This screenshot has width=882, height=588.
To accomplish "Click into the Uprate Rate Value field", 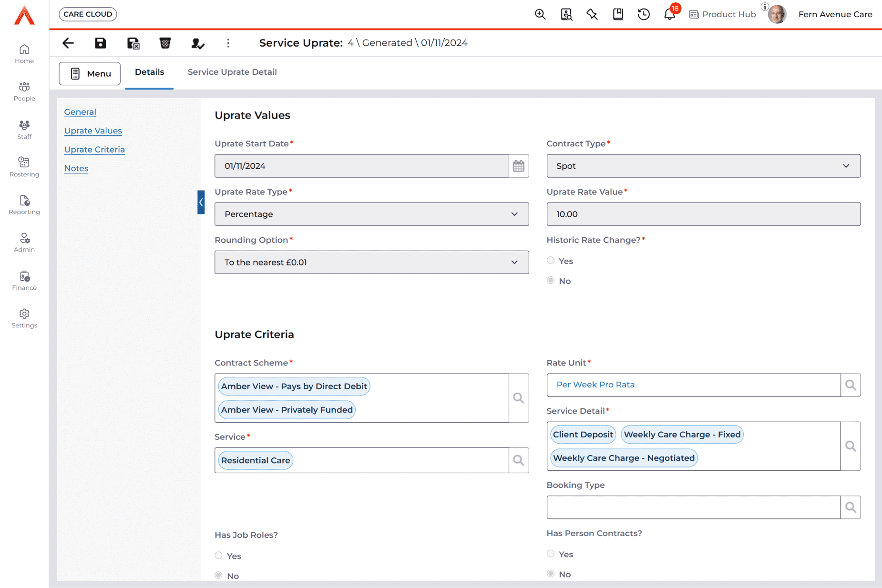I will click(703, 214).
